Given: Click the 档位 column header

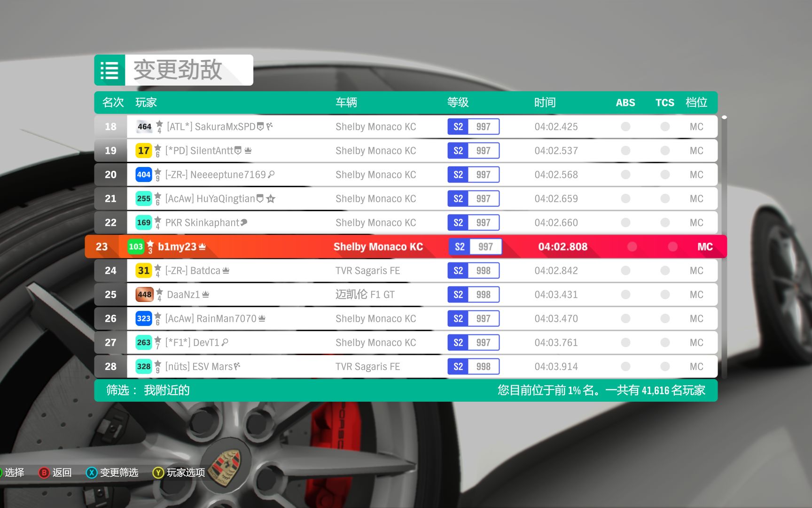Looking at the screenshot, I should click(696, 103).
